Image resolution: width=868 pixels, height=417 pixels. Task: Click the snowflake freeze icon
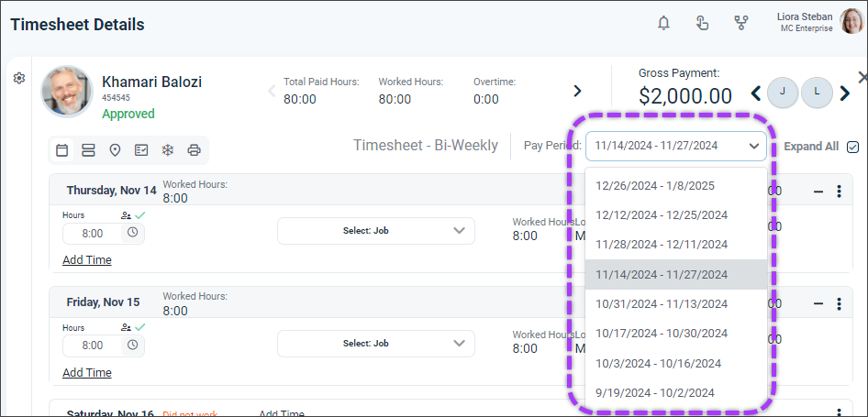168,150
